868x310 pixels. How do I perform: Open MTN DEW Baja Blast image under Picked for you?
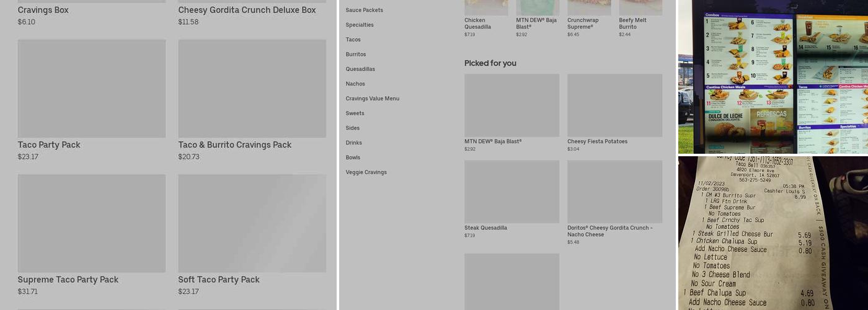pos(511,105)
